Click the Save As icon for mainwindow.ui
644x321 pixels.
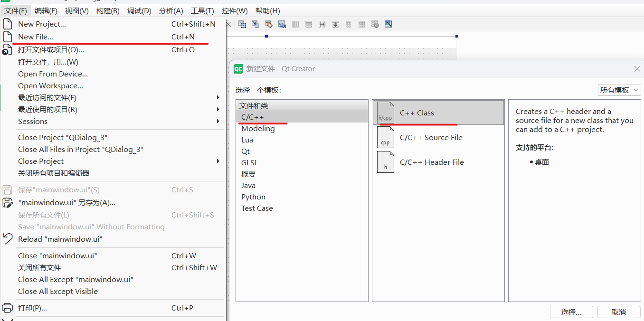[x=8, y=203]
